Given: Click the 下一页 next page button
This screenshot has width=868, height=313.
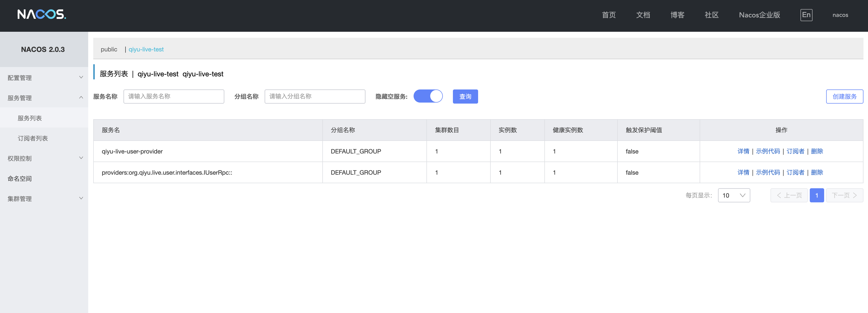Looking at the screenshot, I should (x=844, y=195).
